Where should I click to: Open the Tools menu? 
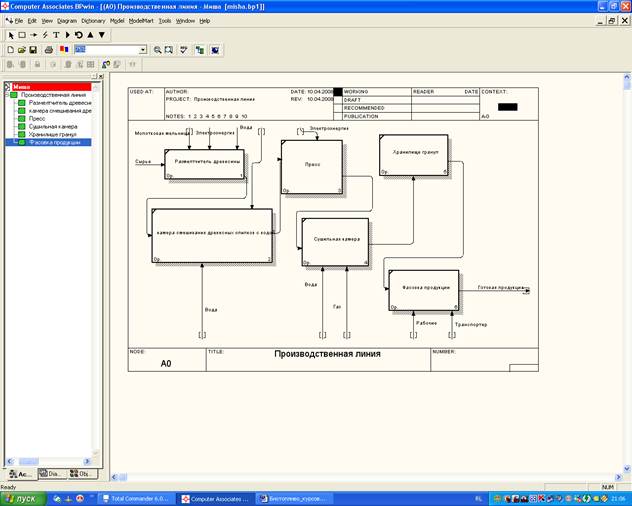[x=165, y=21]
